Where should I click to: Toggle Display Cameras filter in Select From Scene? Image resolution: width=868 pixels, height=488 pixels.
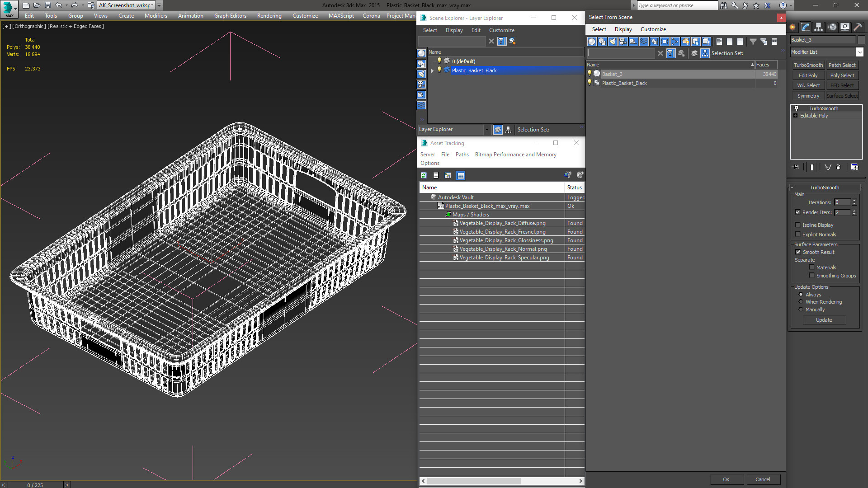tap(623, 42)
